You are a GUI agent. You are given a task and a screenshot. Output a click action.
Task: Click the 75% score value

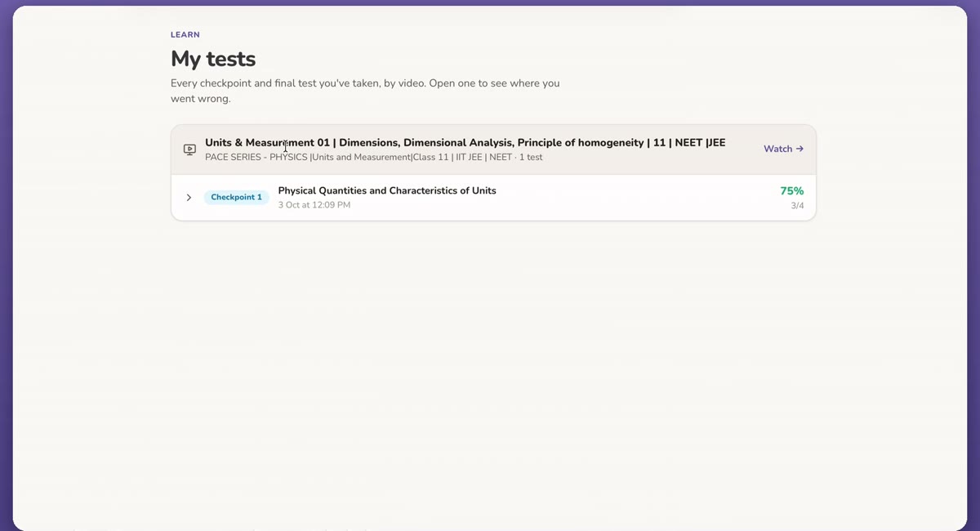pyautogui.click(x=791, y=190)
